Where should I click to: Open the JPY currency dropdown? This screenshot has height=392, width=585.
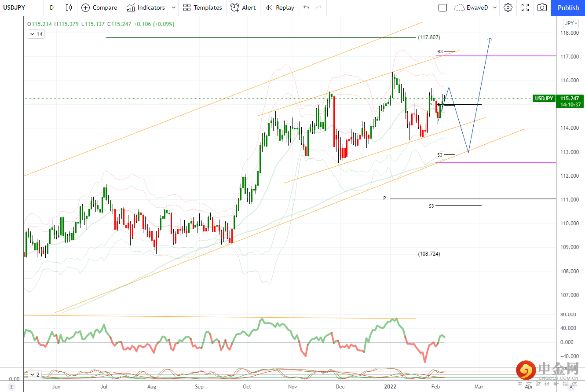(x=570, y=23)
